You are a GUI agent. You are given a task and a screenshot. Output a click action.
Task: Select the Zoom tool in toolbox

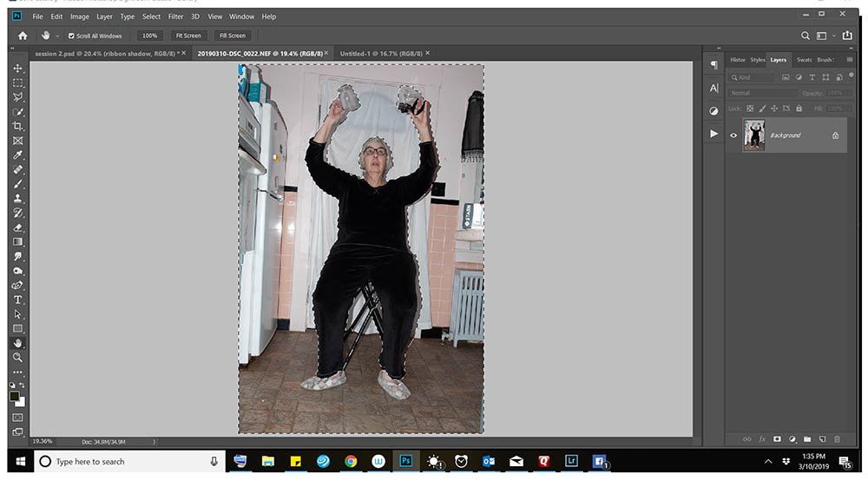pyautogui.click(x=17, y=358)
